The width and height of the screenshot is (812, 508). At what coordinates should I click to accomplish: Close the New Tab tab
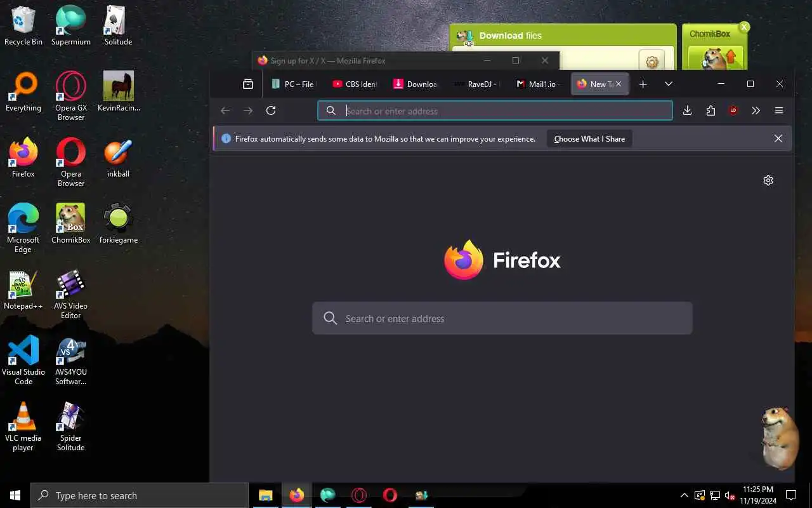(x=619, y=84)
